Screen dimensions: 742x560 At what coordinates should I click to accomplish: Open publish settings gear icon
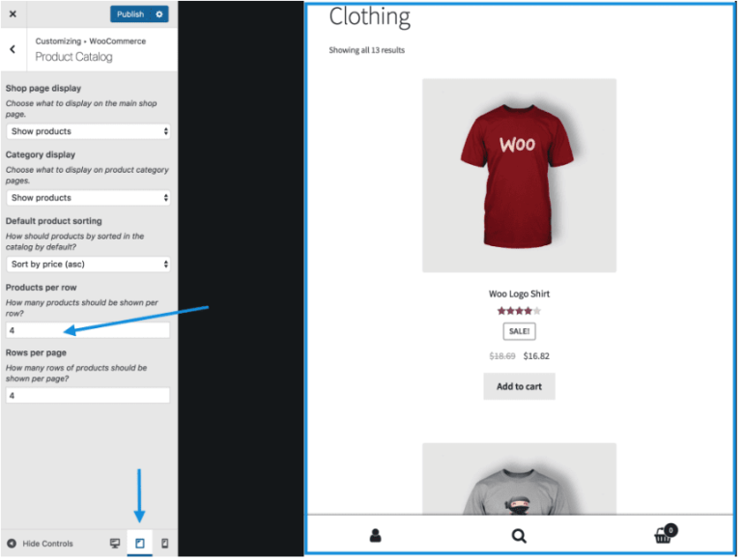pos(159,14)
